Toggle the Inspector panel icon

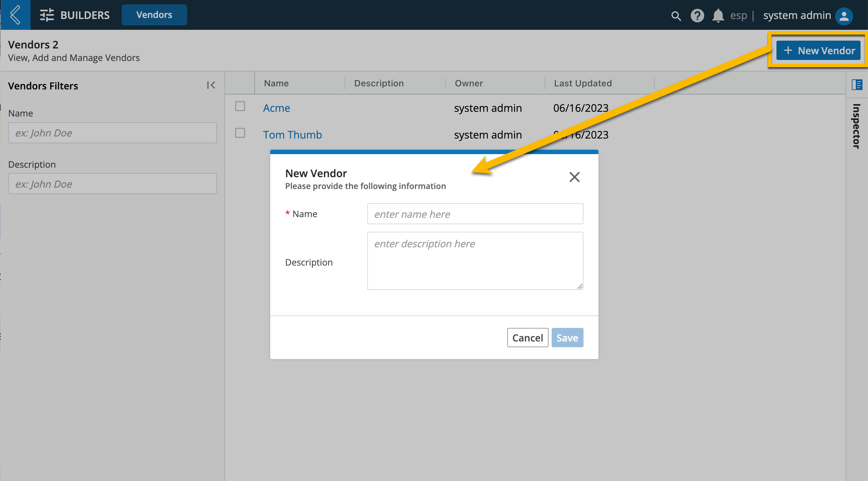(857, 84)
